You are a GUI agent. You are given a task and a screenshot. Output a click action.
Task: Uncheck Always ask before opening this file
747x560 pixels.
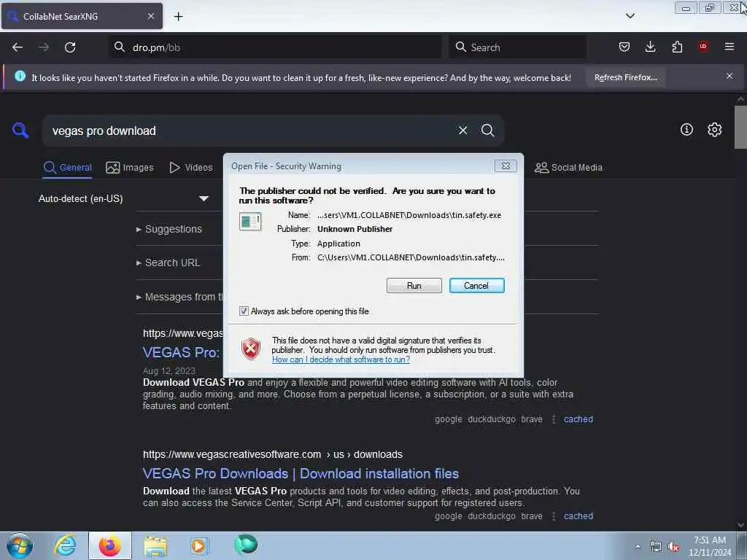coord(244,311)
